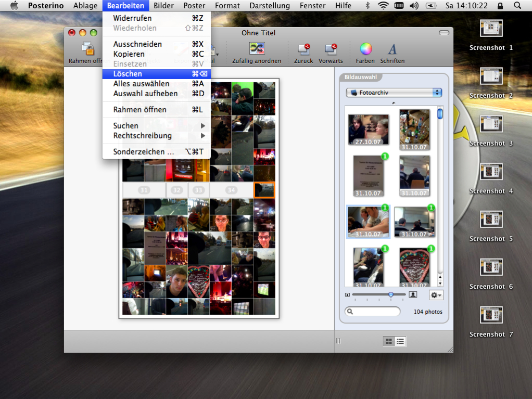Click the battery status icon in menu bar
Image resolution: width=532 pixels, height=399 pixels.
pos(431,5)
